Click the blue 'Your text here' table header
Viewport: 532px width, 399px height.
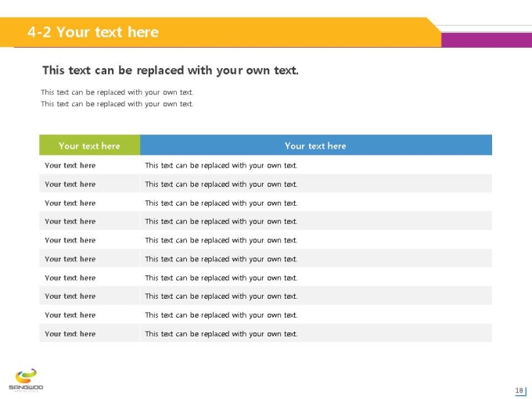click(x=316, y=146)
